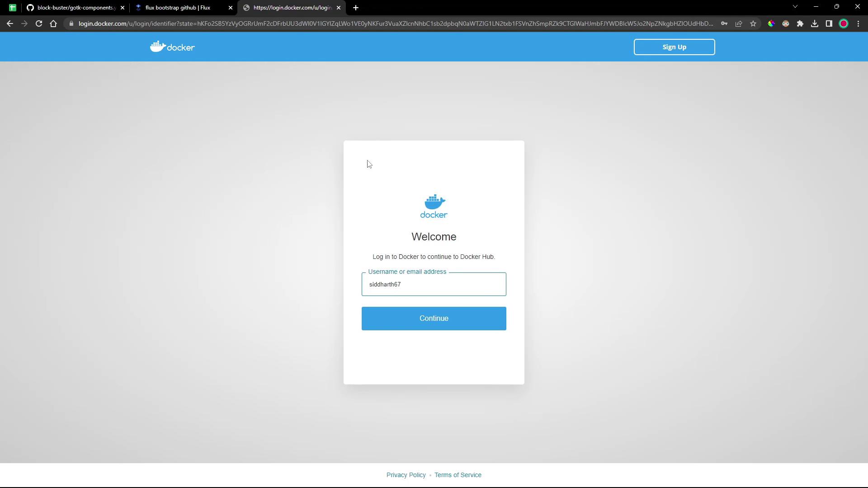Focus the Username or email address field
The height and width of the screenshot is (488, 868).
[434, 284]
